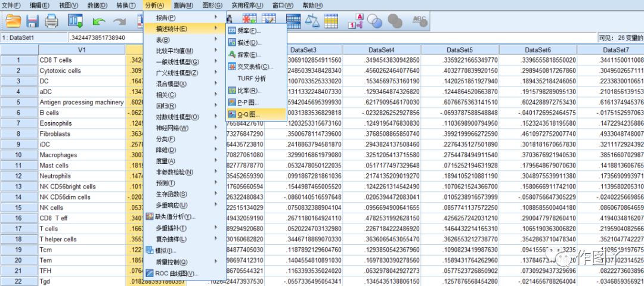644x286 pixels.
Task: Click 模拟(I) in Analyze menu
Action: pyautogui.click(x=184, y=250)
